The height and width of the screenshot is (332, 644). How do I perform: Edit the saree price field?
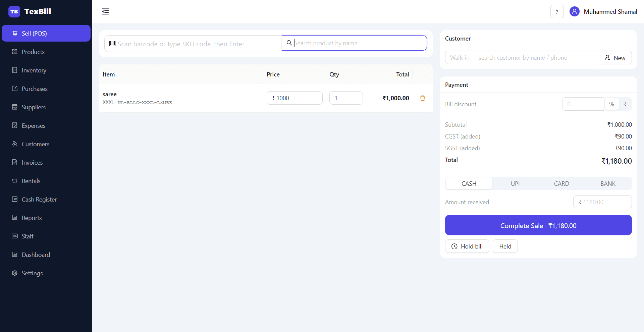pyautogui.click(x=294, y=98)
